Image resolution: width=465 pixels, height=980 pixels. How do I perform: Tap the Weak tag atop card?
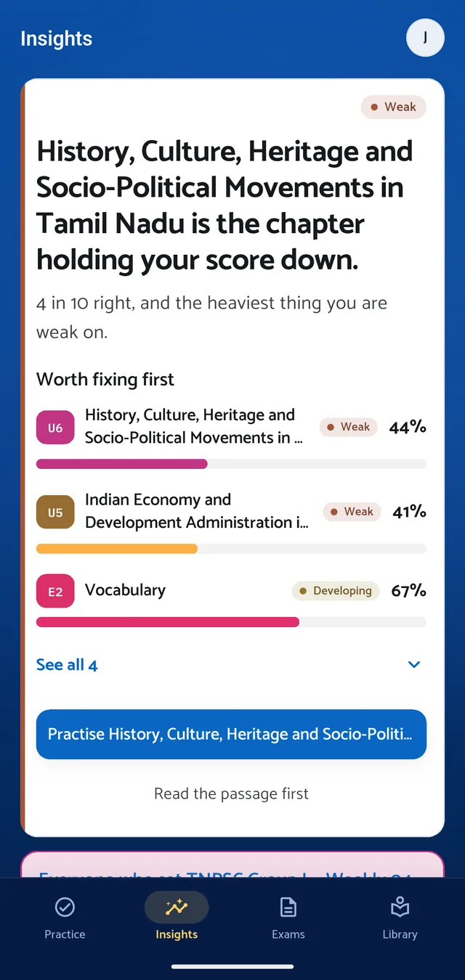click(x=394, y=107)
